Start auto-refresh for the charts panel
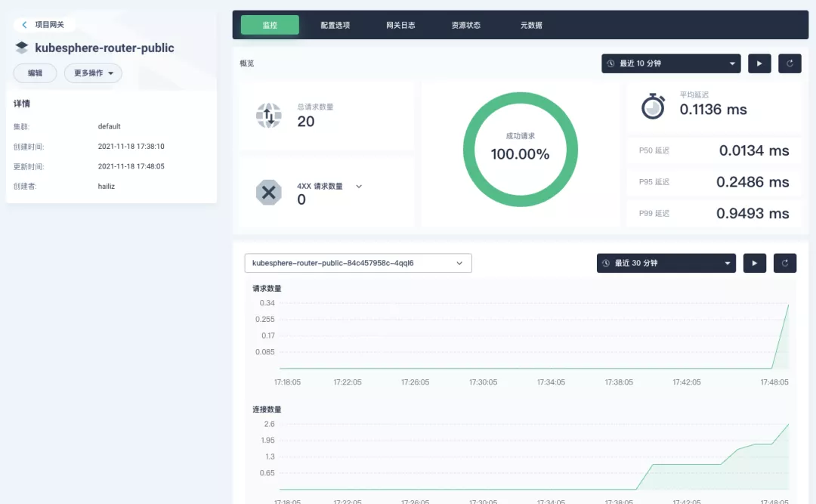The height and width of the screenshot is (504, 816). 755,263
